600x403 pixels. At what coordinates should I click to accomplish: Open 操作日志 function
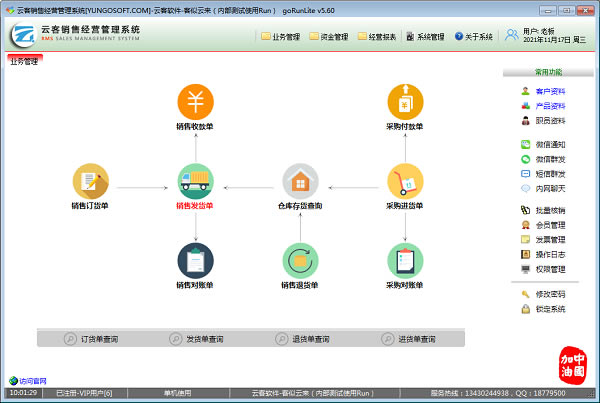coord(550,255)
